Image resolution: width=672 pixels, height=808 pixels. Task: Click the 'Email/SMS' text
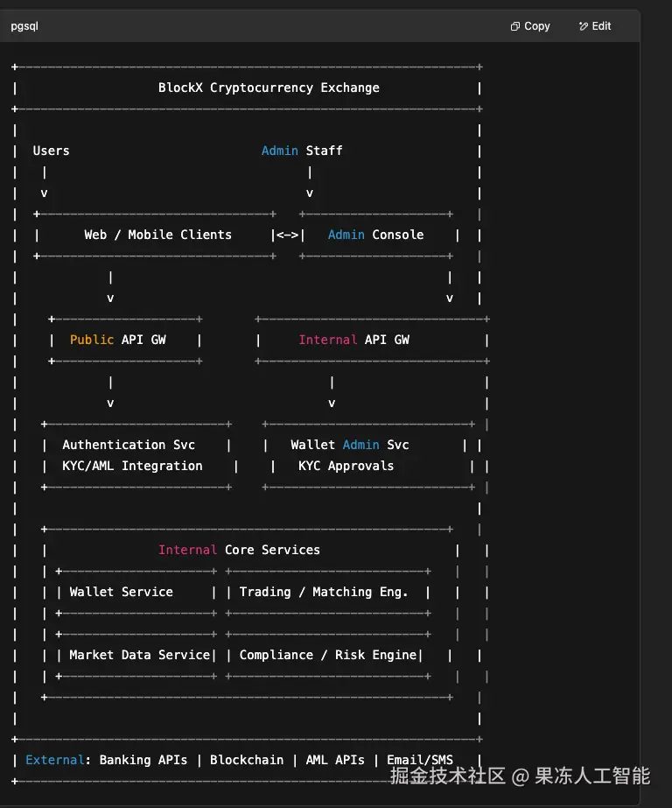pyautogui.click(x=420, y=760)
